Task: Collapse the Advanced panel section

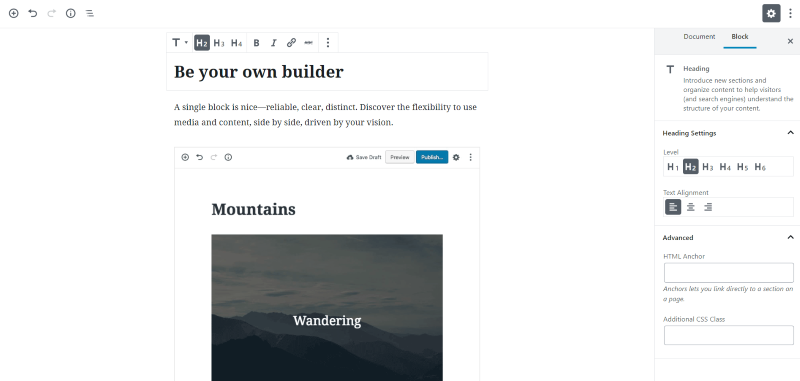Action: pos(790,237)
